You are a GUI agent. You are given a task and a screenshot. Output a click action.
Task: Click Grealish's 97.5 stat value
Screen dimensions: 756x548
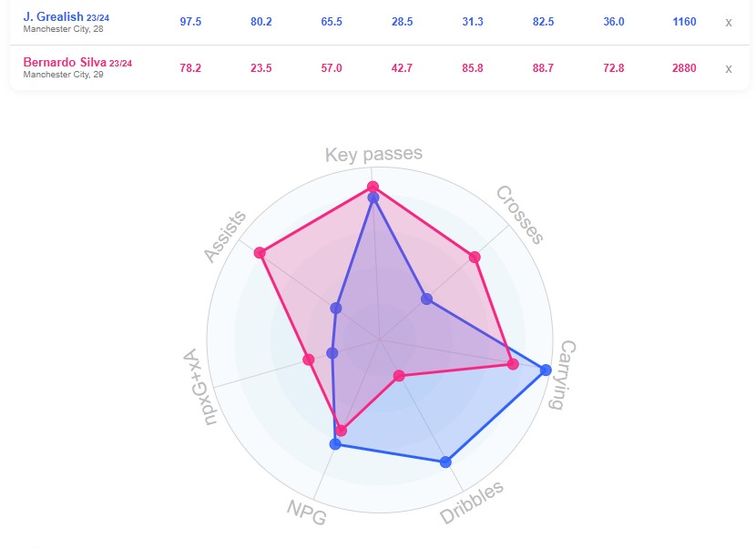click(x=191, y=22)
